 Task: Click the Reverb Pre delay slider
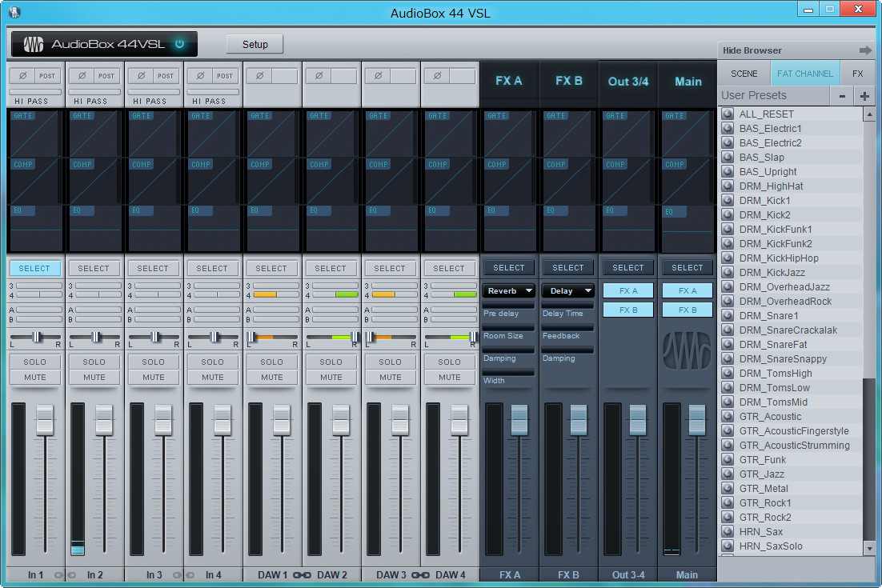[508, 305]
